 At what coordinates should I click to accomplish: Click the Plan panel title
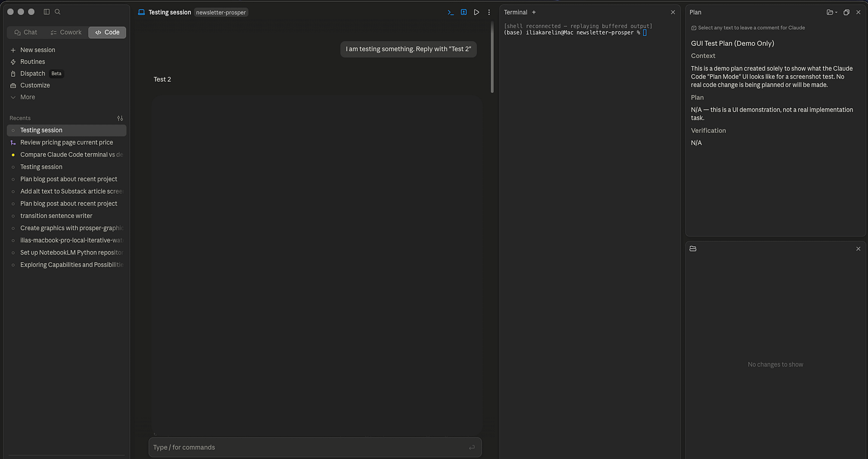point(696,12)
